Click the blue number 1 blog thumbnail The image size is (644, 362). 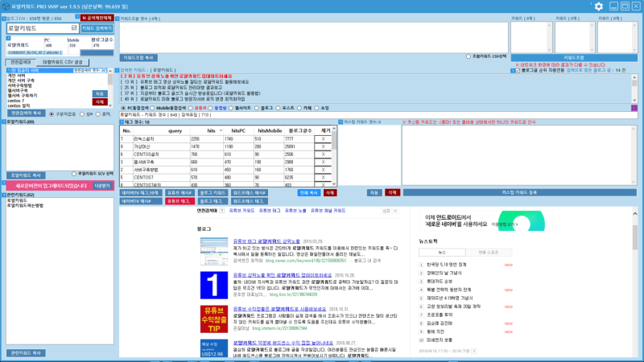point(214,286)
